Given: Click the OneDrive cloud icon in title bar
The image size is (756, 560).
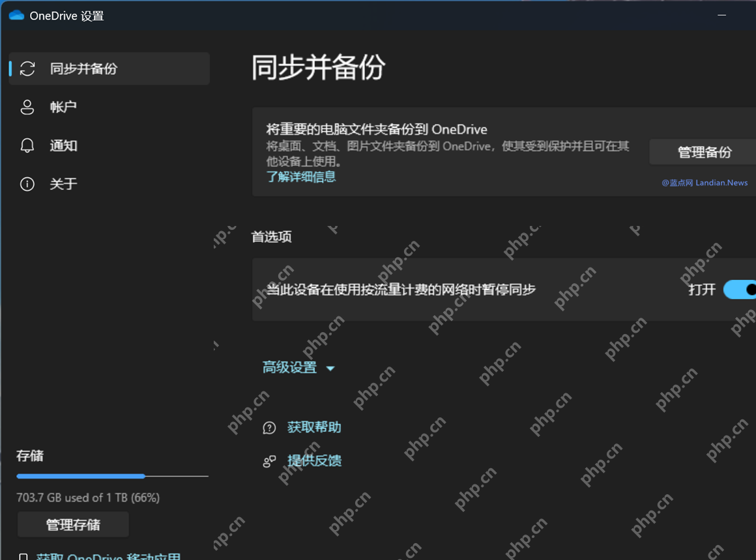Looking at the screenshot, I should [16, 16].
